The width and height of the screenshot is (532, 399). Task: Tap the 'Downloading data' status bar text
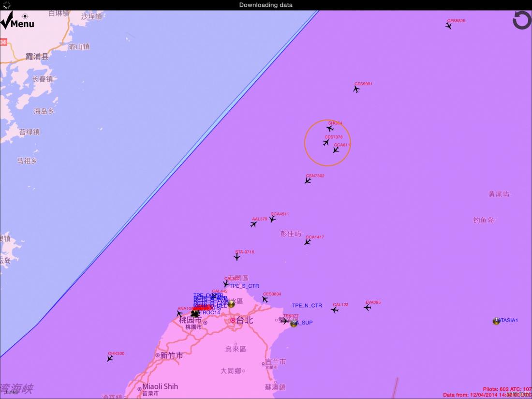click(x=266, y=5)
